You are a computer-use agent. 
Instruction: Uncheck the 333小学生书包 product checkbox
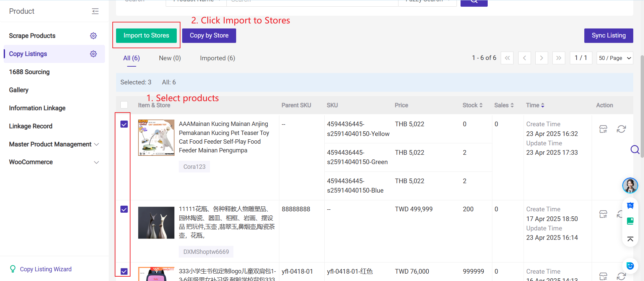pos(124,272)
